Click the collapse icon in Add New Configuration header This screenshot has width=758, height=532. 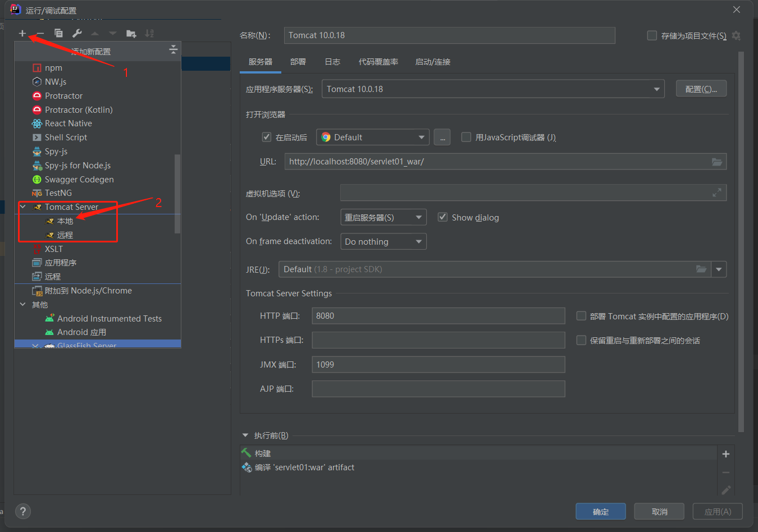coord(173,51)
